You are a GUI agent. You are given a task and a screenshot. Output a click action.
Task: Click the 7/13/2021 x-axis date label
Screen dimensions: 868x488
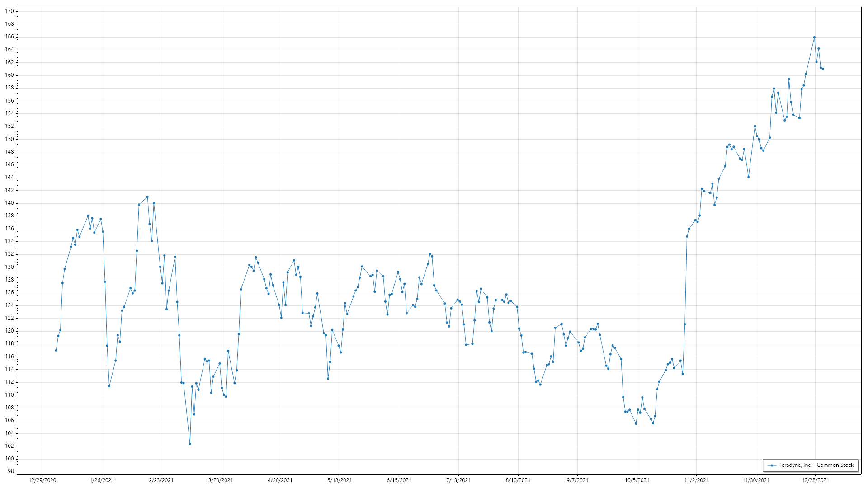458,480
